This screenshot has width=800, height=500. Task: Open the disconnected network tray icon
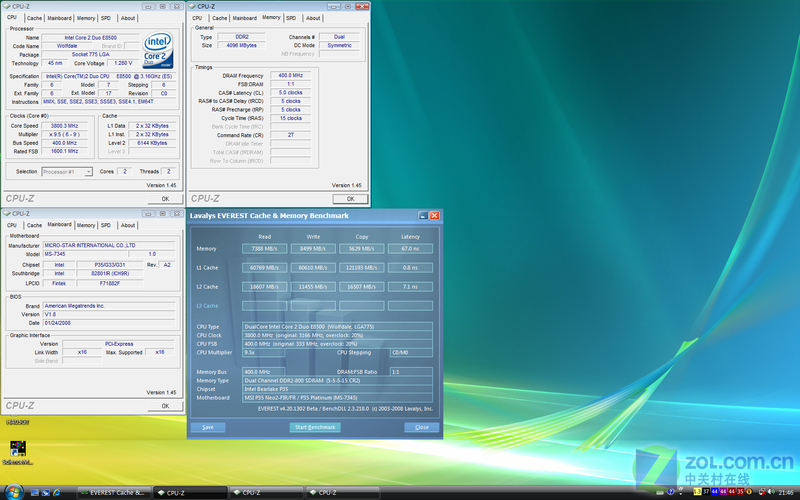[x=762, y=492]
